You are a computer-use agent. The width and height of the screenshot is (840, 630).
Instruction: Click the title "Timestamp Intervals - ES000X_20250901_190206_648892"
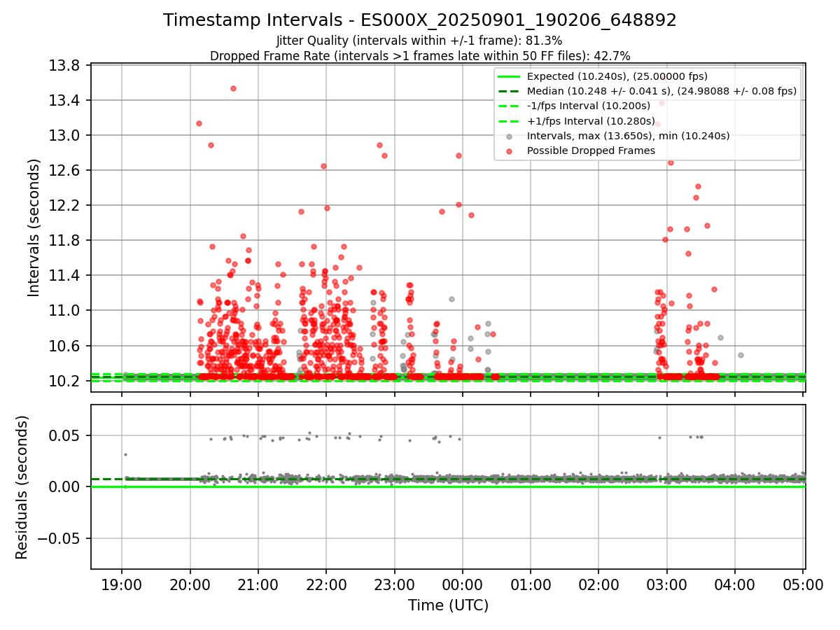pos(420,20)
